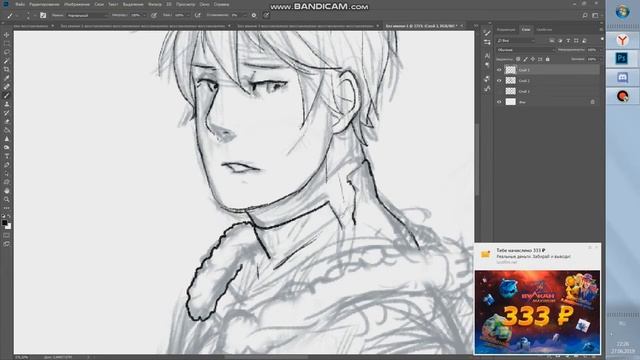The height and width of the screenshot is (360, 640).
Task: Select the Rectangular Marquee tool
Action: 7,44
